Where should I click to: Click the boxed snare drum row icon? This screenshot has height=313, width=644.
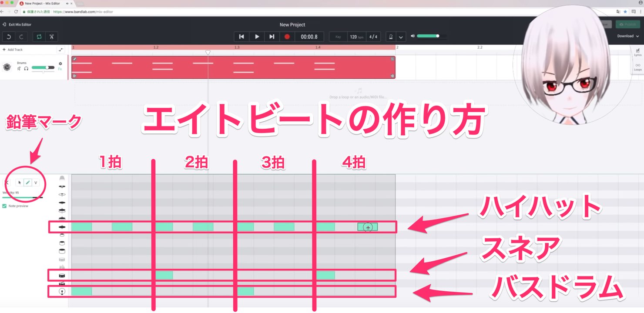coord(62,275)
